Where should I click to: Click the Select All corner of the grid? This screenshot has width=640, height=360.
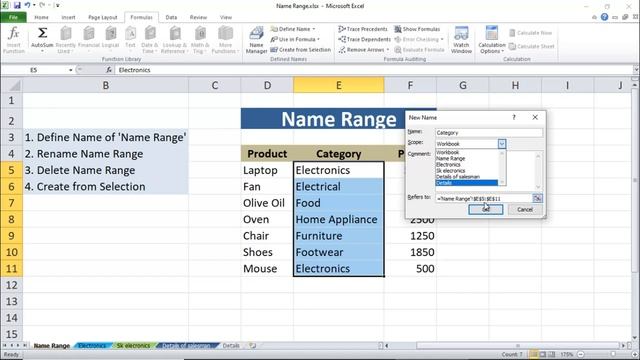(11, 85)
